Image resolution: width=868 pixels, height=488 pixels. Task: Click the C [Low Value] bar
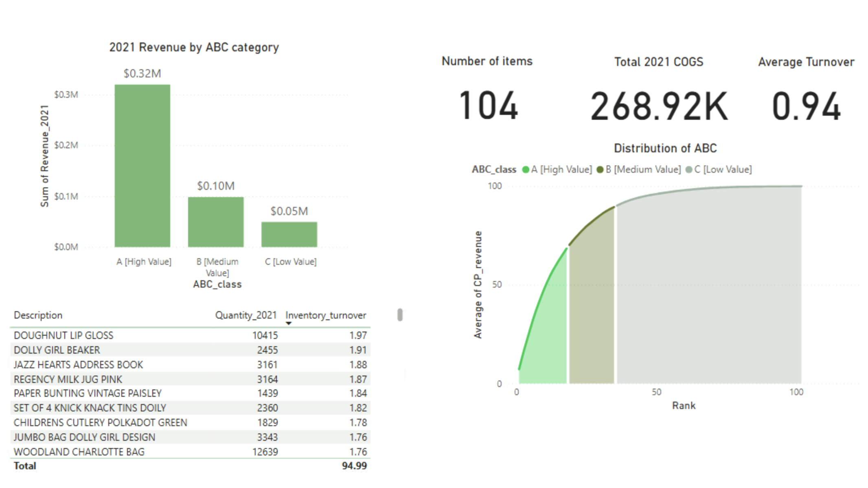289,234
